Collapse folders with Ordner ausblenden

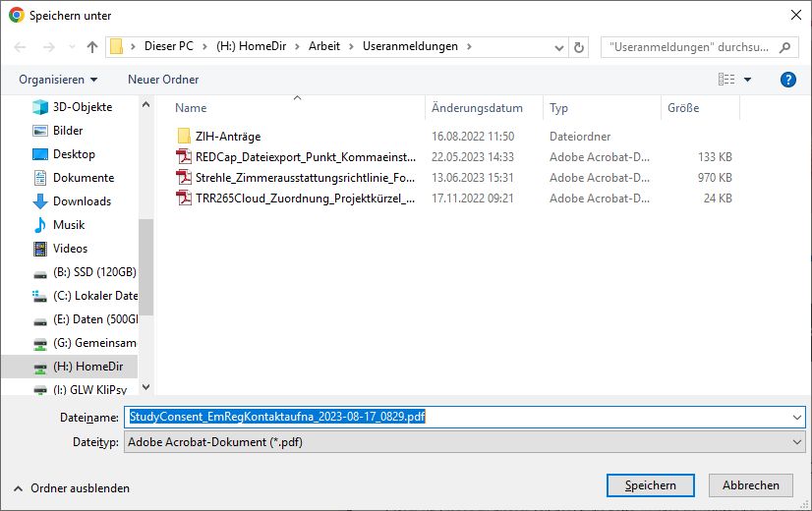pos(71,488)
